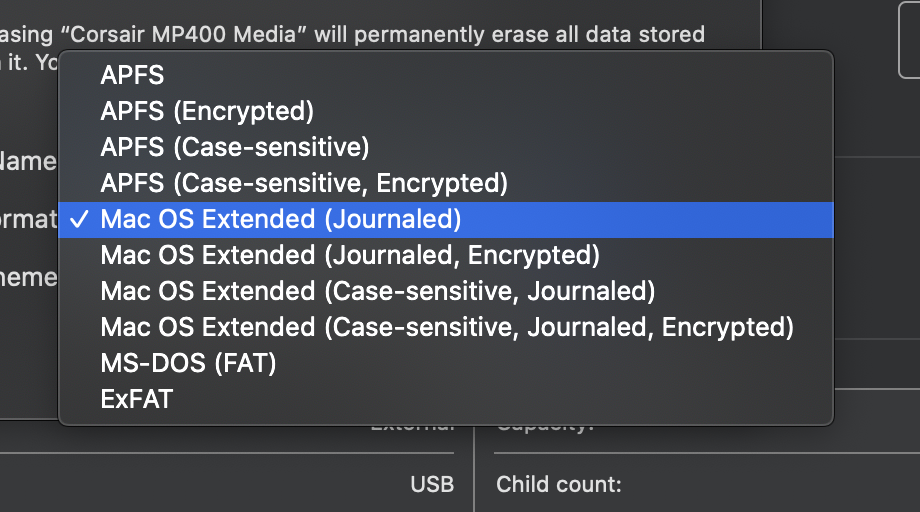Click the button at the top-right edge
This screenshot has width=920, height=512.
pyautogui.click(x=908, y=40)
